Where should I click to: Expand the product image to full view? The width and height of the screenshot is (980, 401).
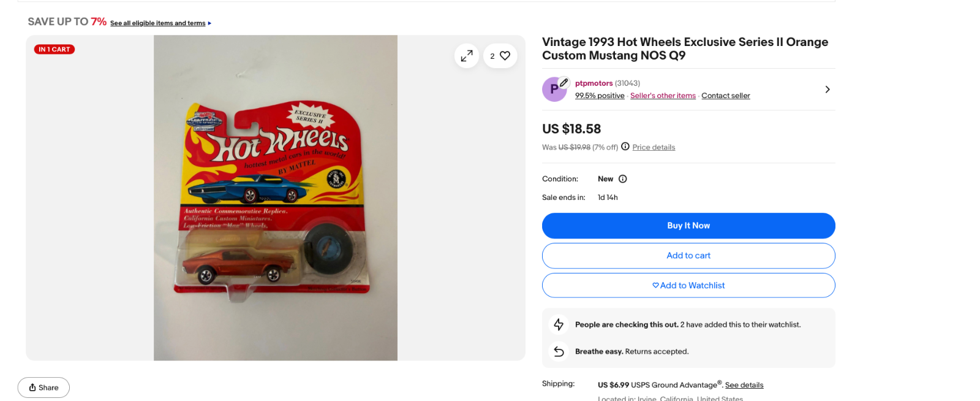click(x=467, y=56)
